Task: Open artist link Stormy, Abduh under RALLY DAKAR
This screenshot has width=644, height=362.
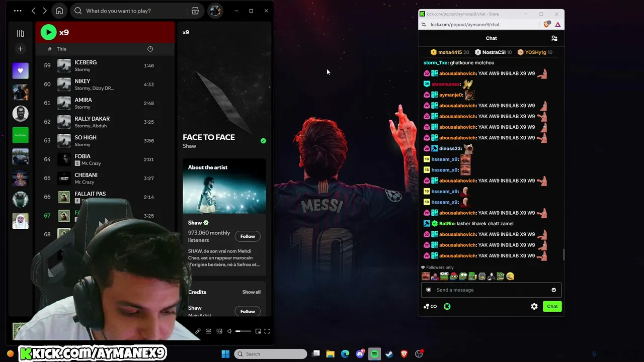Action: pos(91,126)
